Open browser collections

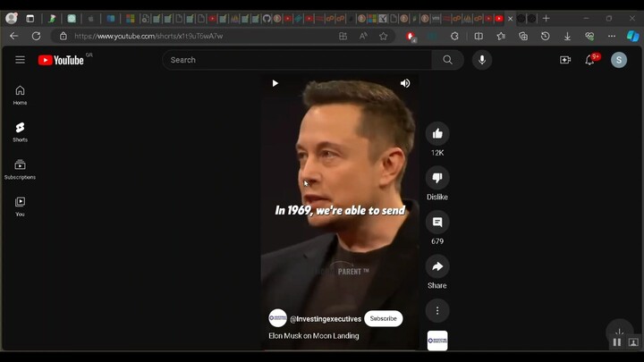pos(523,36)
